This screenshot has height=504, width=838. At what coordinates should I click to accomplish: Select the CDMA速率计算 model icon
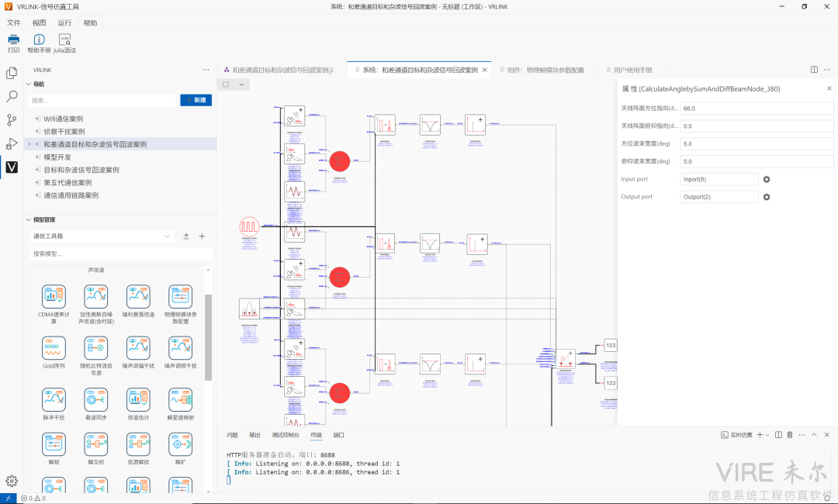(54, 297)
